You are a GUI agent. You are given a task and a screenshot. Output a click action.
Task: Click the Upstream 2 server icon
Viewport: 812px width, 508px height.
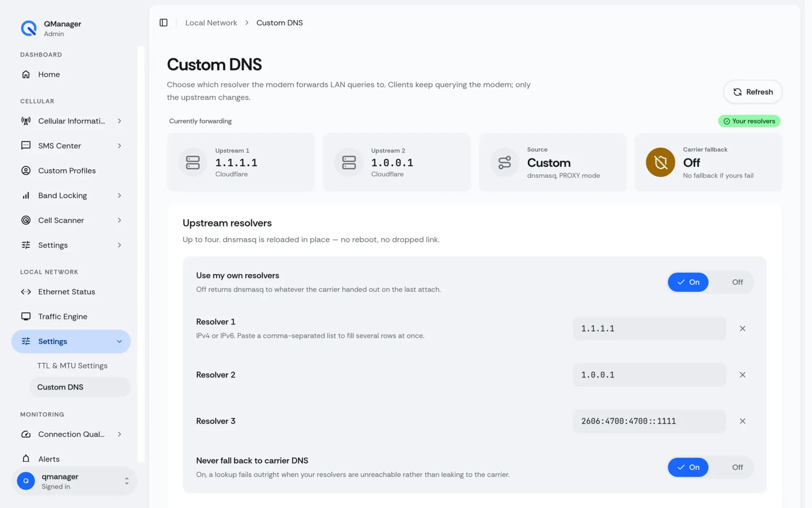tap(349, 163)
